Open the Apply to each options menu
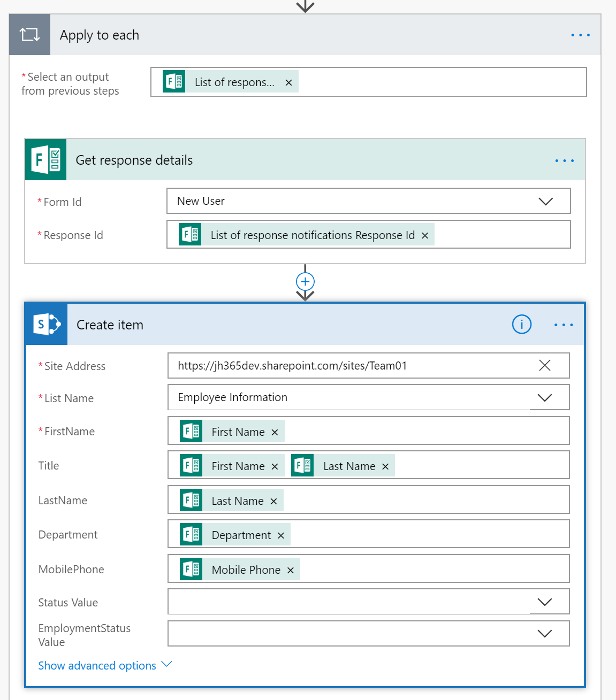The width and height of the screenshot is (616, 700). pos(580,35)
